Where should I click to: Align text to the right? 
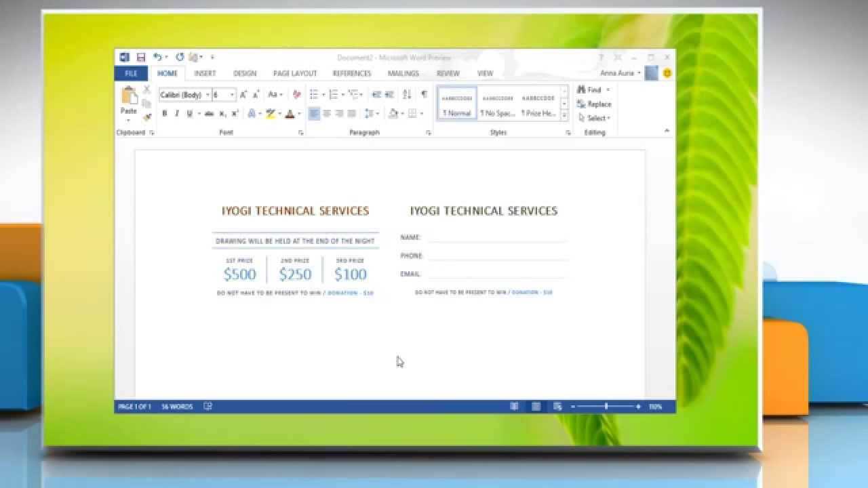(339, 114)
